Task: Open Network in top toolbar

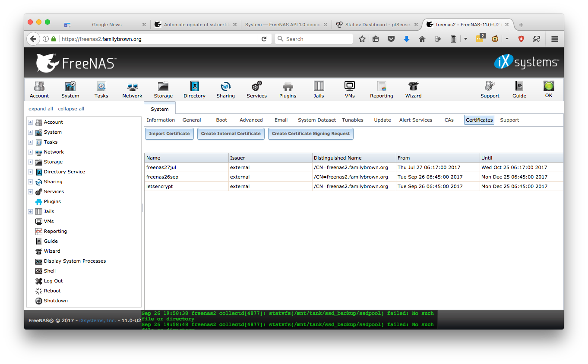Action: [x=132, y=90]
